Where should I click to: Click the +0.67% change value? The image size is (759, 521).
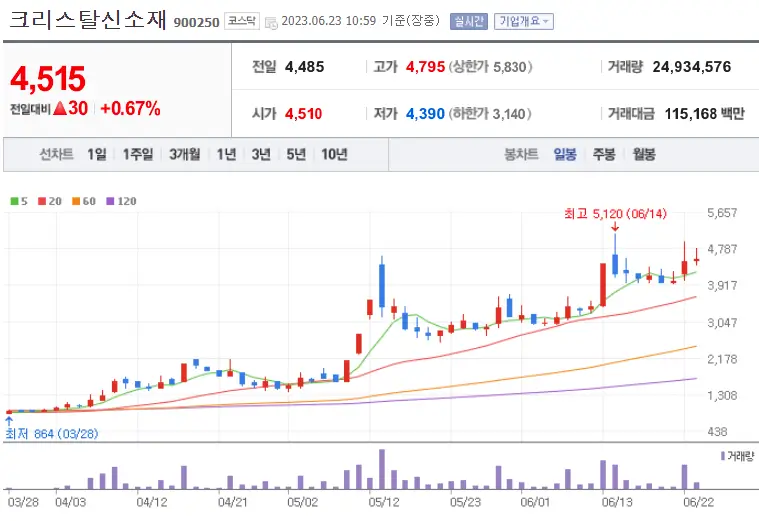[x=130, y=108]
